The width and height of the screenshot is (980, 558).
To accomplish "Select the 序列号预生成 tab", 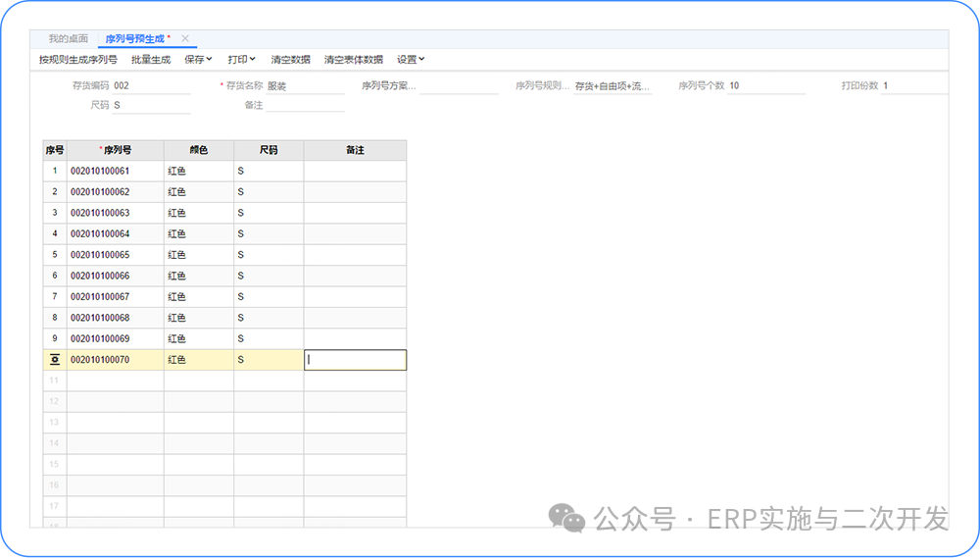I will pyautogui.click(x=135, y=38).
